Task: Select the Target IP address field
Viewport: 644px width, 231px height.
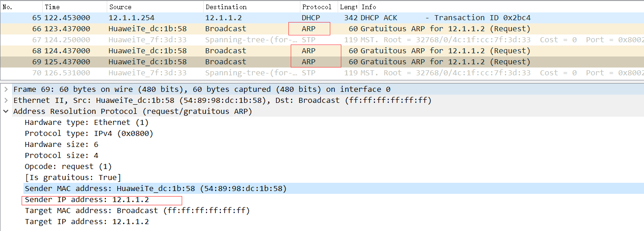Action: pos(86,222)
